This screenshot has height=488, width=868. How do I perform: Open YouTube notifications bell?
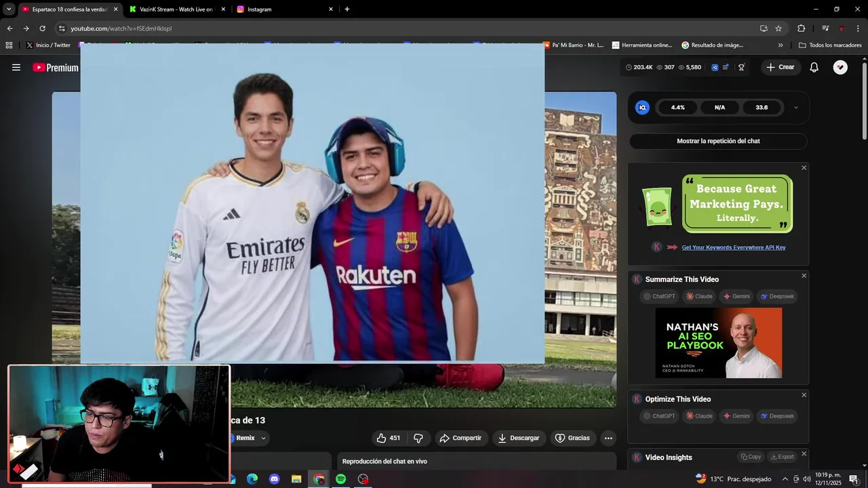pyautogui.click(x=814, y=67)
